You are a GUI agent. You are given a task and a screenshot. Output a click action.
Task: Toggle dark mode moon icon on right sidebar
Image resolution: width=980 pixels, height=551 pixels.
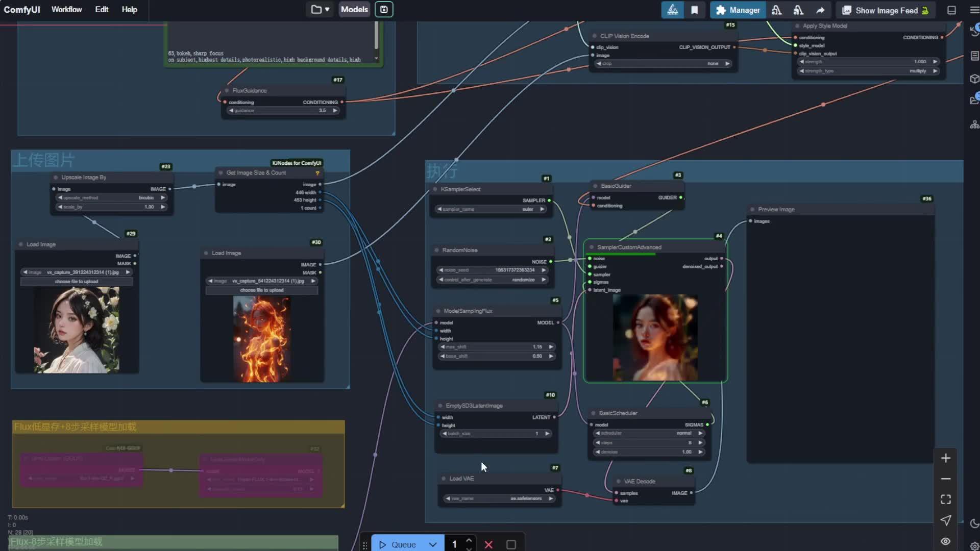974,523
